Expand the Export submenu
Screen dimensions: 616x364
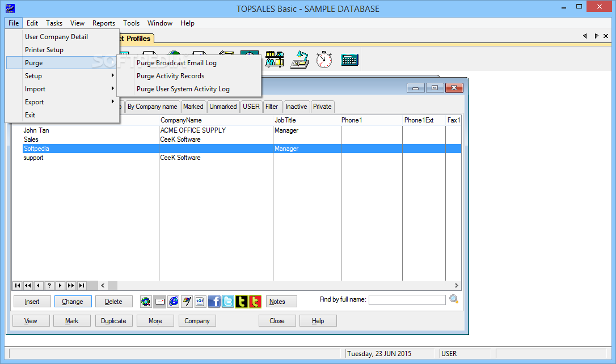click(x=63, y=101)
